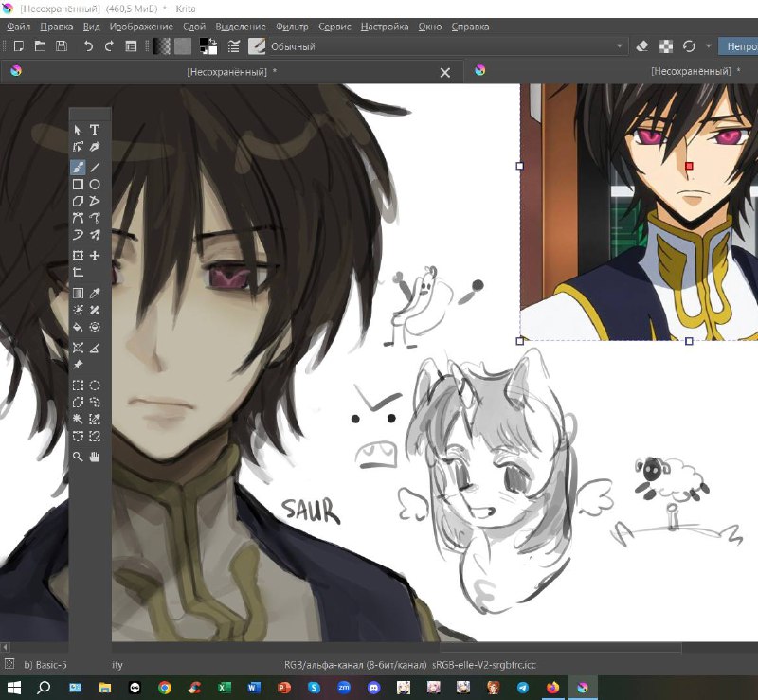Click the Непро… opacity slider

[x=738, y=46]
